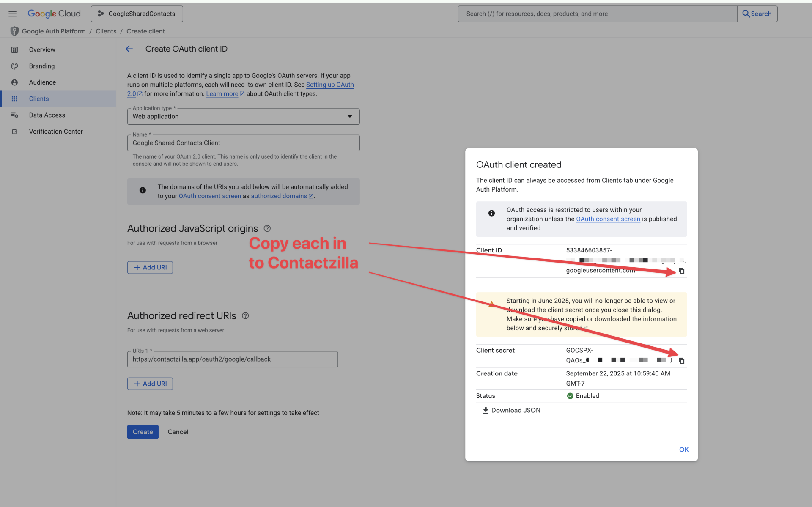Open Setting up OAuth 2.0 link
812x507 pixels.
330,85
